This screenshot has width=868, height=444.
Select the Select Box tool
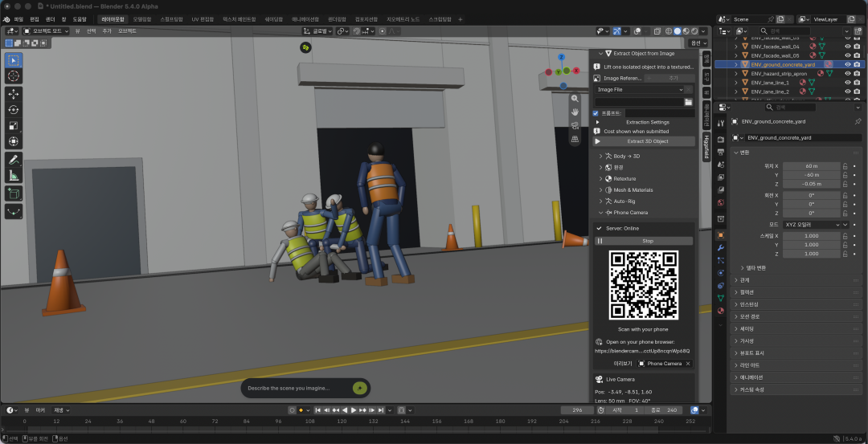[14, 60]
